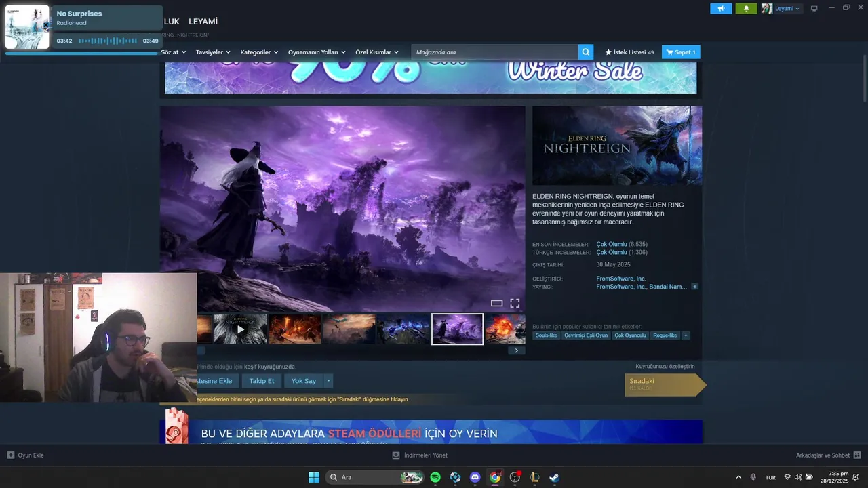Viewport: 868px width, 488px height.
Task: Click the Leyami profile avatar picture
Action: pyautogui.click(x=767, y=8)
